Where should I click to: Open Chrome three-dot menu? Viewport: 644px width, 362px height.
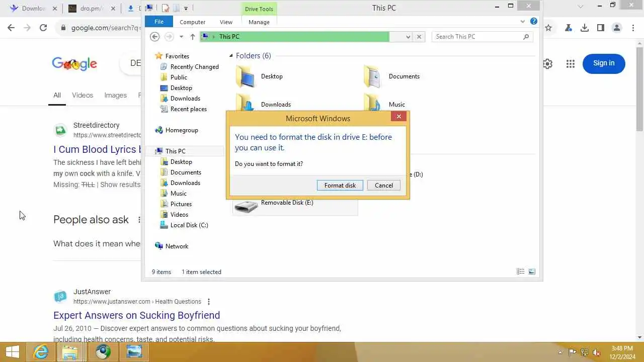(633, 28)
